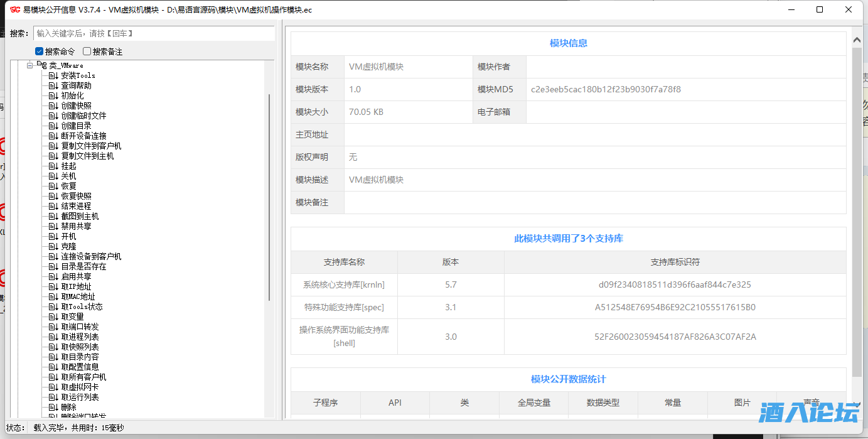This screenshot has width=868, height=439.
Task: Click the icon beside 创建快照 command
Action: click(53, 105)
